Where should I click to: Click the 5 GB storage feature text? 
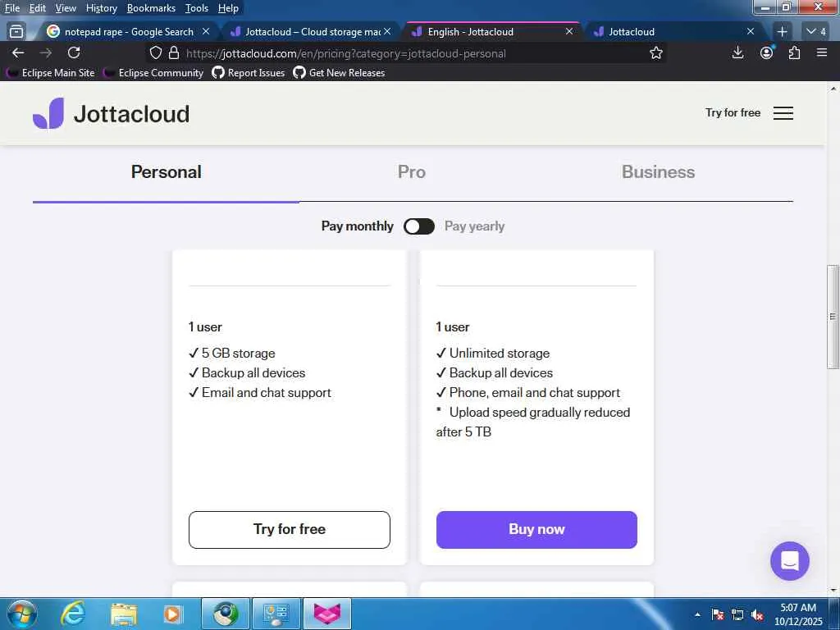pyautogui.click(x=239, y=353)
